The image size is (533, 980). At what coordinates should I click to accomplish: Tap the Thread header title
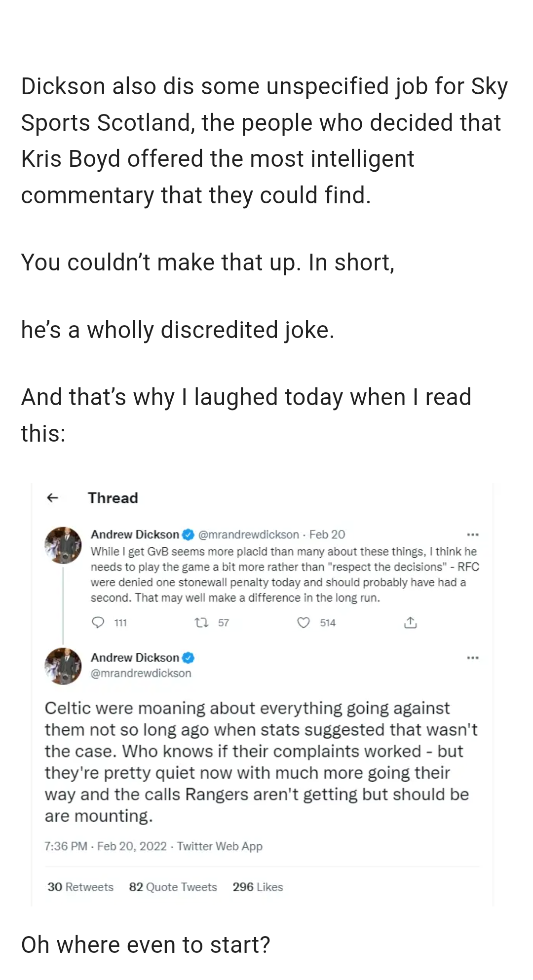pyautogui.click(x=113, y=498)
